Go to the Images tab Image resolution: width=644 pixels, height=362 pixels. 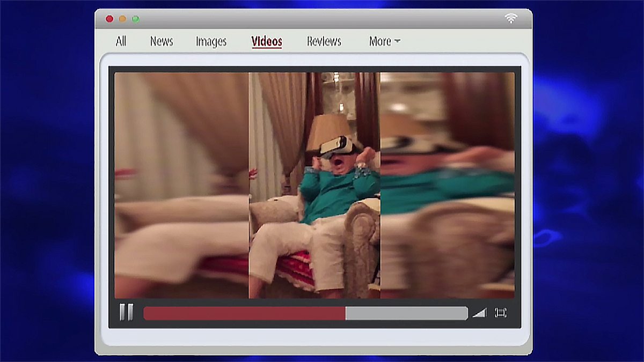211,41
